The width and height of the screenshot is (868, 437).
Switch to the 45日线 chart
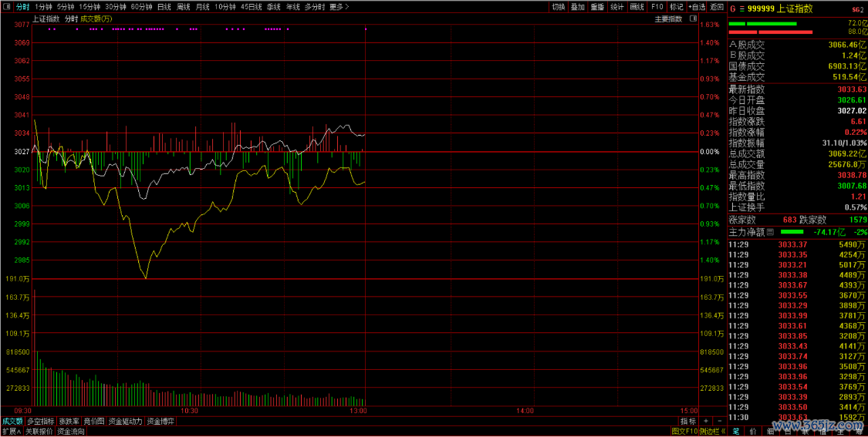tap(252, 7)
